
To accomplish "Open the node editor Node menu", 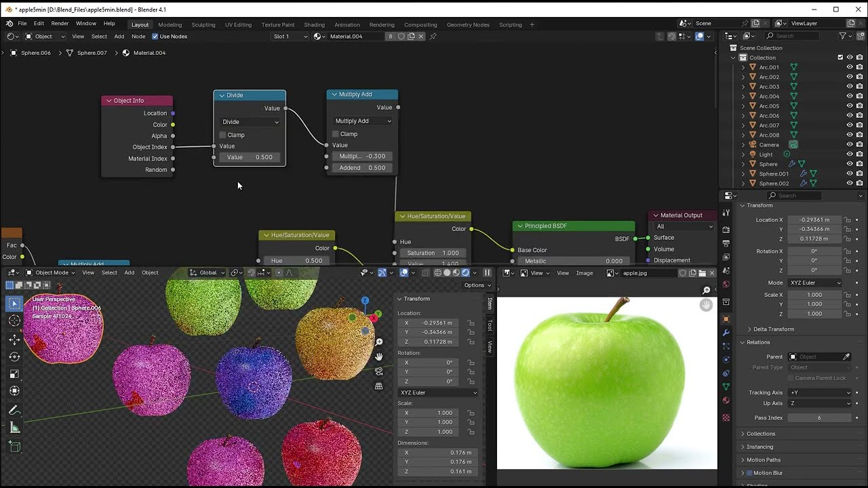I will coord(138,37).
